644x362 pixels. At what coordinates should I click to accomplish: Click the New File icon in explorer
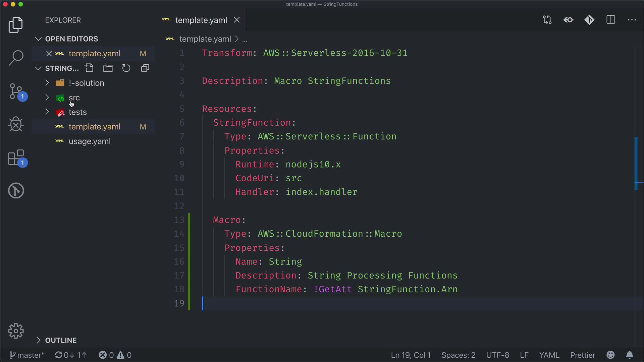pos(89,68)
